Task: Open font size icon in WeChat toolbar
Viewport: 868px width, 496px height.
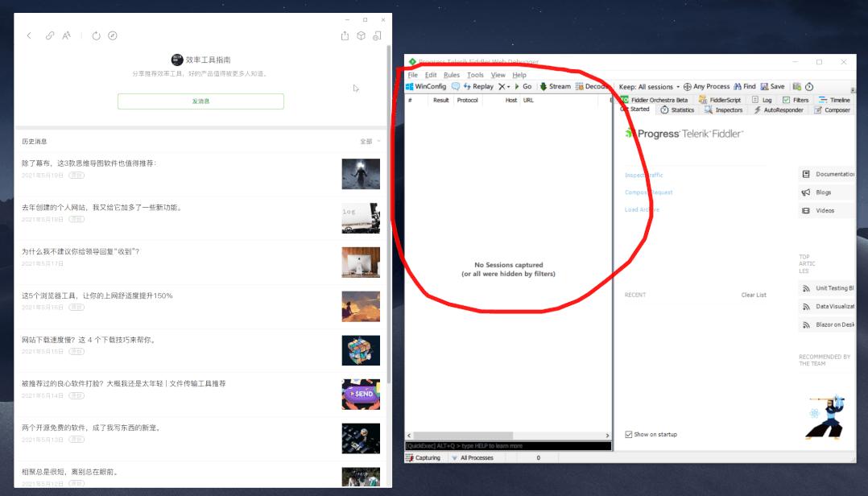Action: [66, 35]
